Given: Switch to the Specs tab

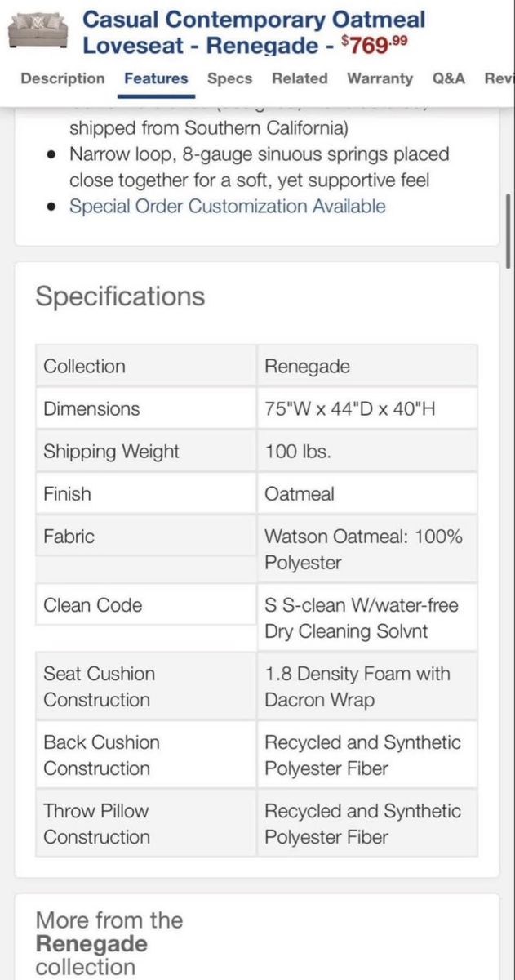Looking at the screenshot, I should point(229,78).
